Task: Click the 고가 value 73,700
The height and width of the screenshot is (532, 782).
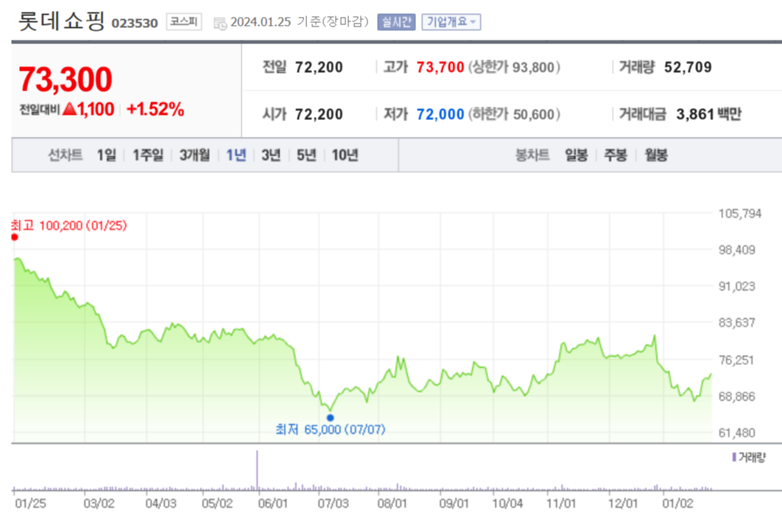Action: tap(440, 67)
